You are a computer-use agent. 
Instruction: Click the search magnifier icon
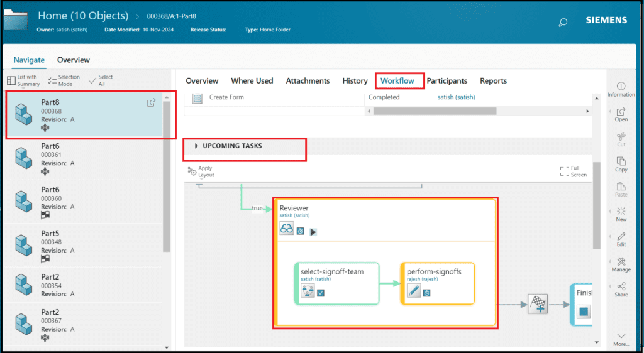coord(563,23)
